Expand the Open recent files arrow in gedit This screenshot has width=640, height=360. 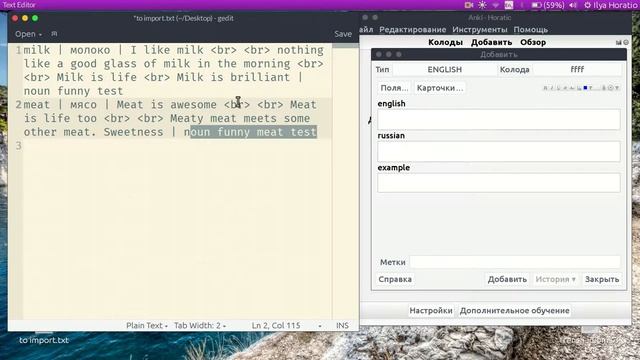pos(40,35)
